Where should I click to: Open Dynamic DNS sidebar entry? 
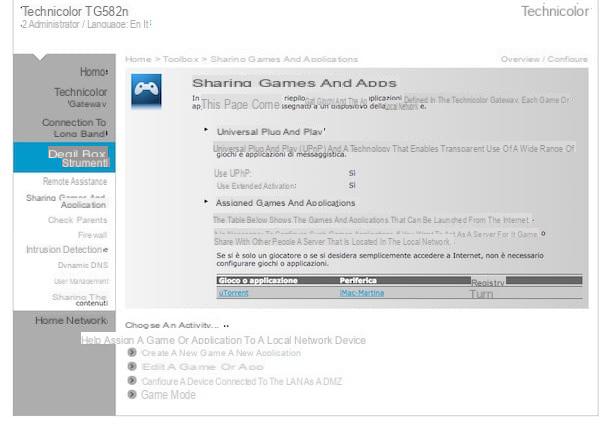point(83,265)
